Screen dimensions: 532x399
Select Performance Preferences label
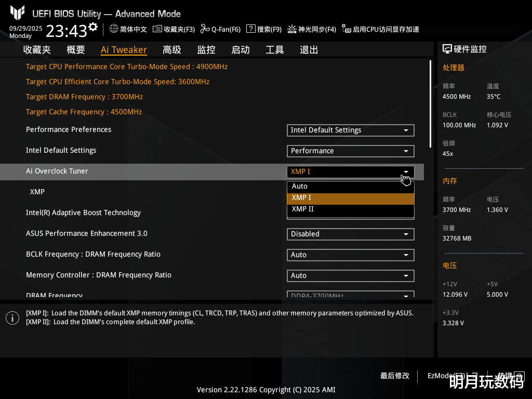coord(69,129)
